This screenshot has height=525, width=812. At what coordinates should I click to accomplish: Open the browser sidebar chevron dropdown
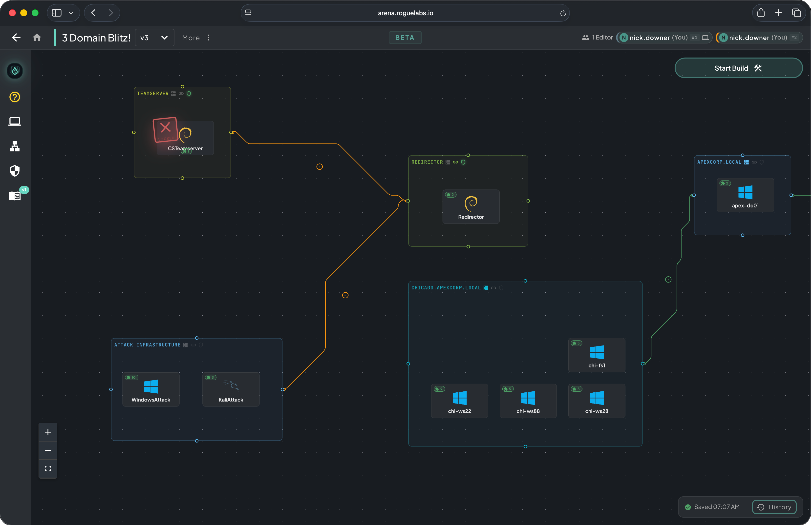[x=71, y=13]
